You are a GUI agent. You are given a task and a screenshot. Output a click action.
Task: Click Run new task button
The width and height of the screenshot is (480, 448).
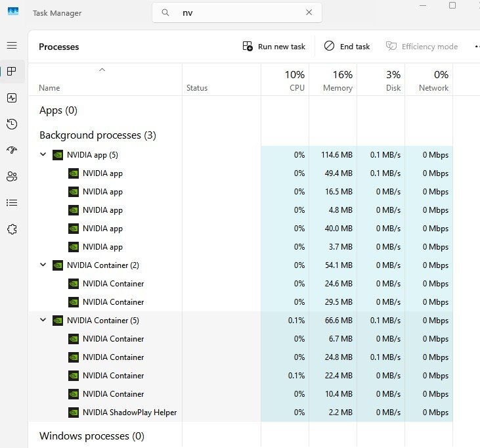pyautogui.click(x=274, y=46)
